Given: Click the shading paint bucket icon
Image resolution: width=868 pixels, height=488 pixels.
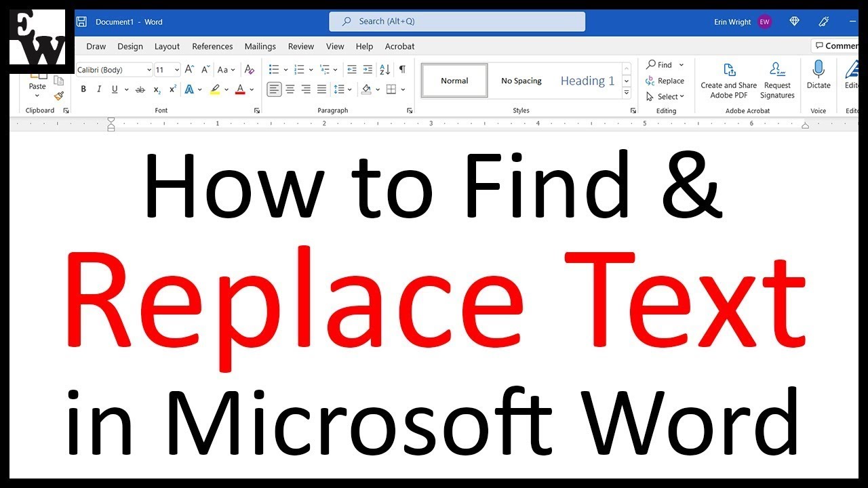Looking at the screenshot, I should point(366,89).
